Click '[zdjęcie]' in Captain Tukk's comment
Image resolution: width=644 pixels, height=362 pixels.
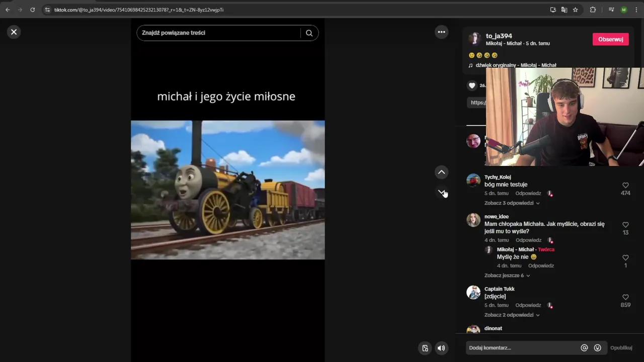tap(496, 297)
